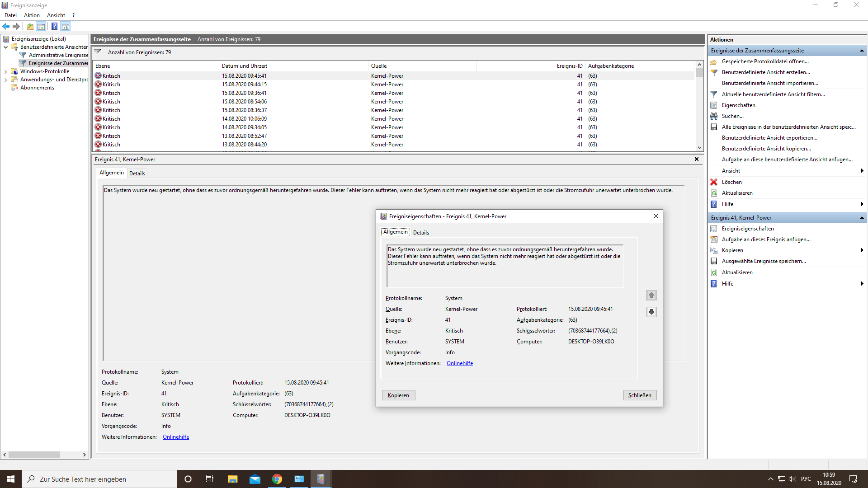Viewport: 868px width, 488px height.
Task: Click Kopieren button in dialog
Action: click(x=398, y=395)
